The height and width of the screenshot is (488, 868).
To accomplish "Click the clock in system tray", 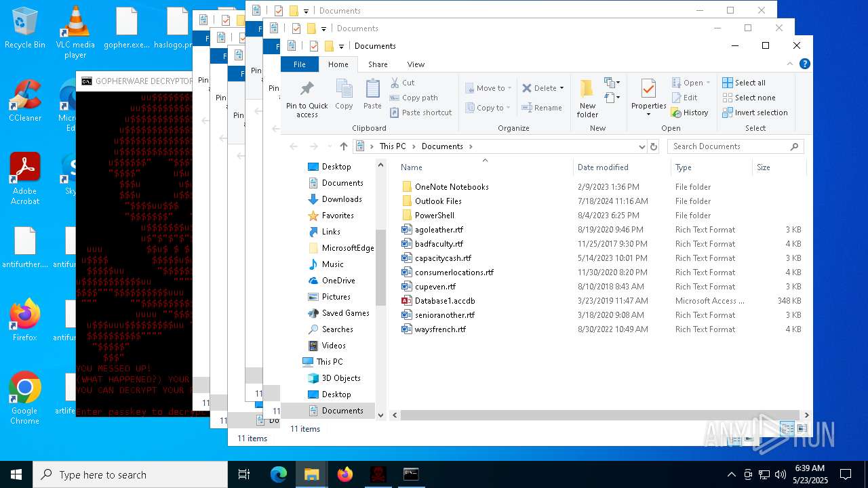I will [x=808, y=474].
